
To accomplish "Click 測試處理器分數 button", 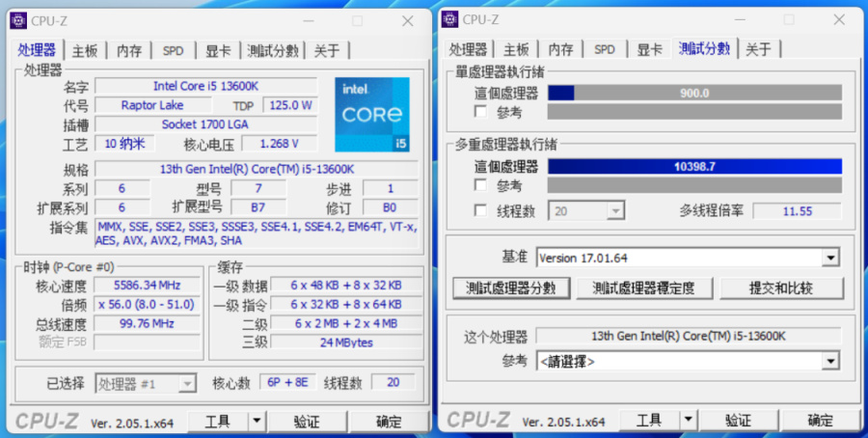I will (511, 288).
